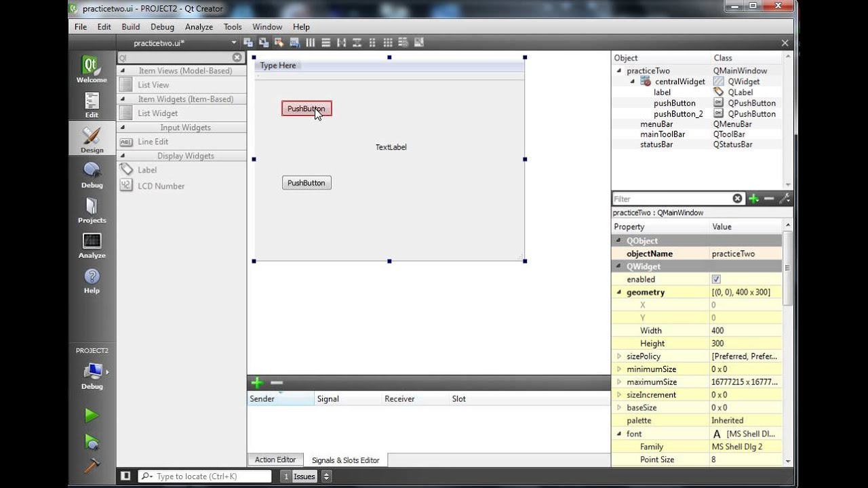Expand the maximumSize property

tap(618, 382)
